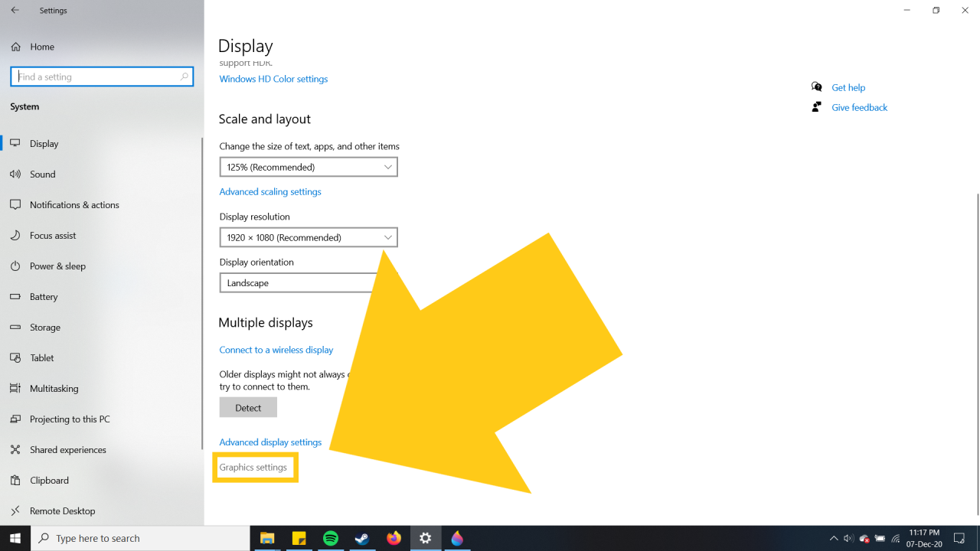
Task: Open Sound settings from sidebar
Action: tap(42, 174)
